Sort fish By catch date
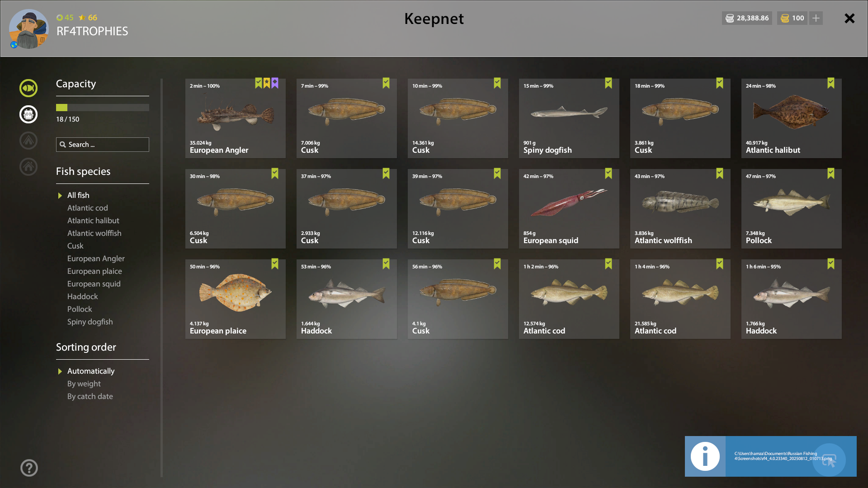The width and height of the screenshot is (868, 488). [x=90, y=396]
